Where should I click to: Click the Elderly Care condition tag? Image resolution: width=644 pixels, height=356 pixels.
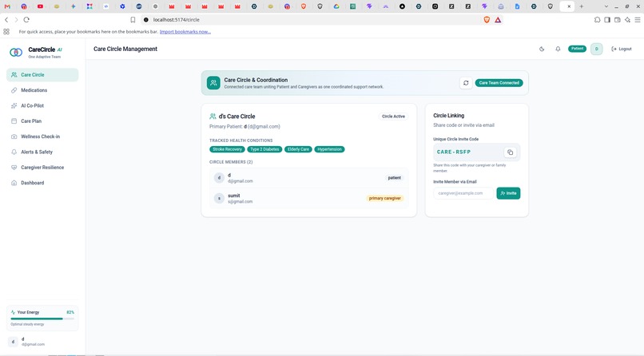point(298,149)
